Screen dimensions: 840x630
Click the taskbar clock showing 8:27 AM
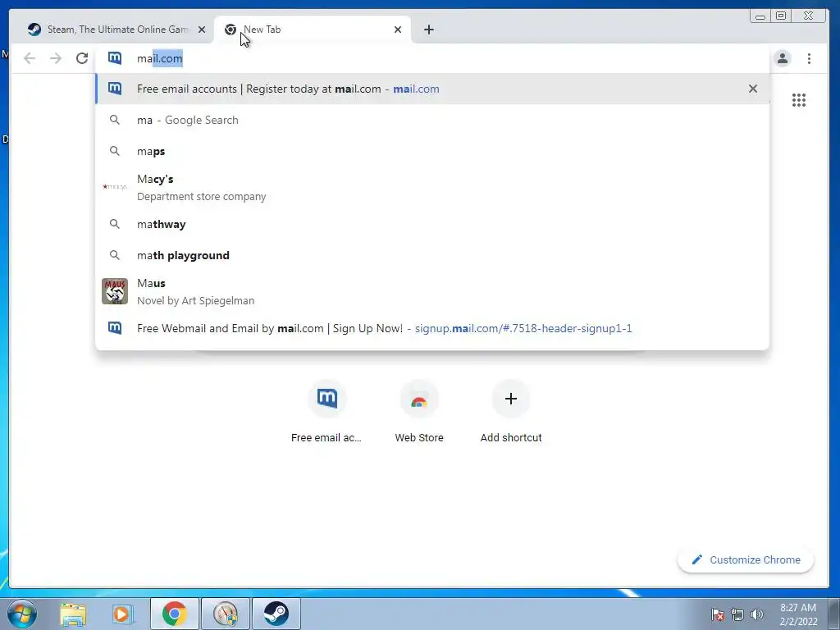click(x=798, y=614)
